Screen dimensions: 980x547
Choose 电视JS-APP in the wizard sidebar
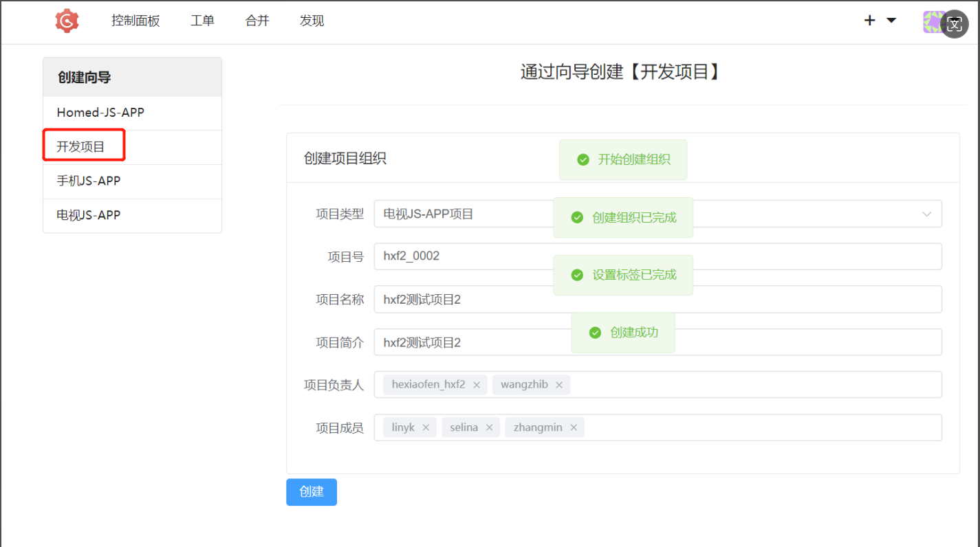click(x=89, y=216)
